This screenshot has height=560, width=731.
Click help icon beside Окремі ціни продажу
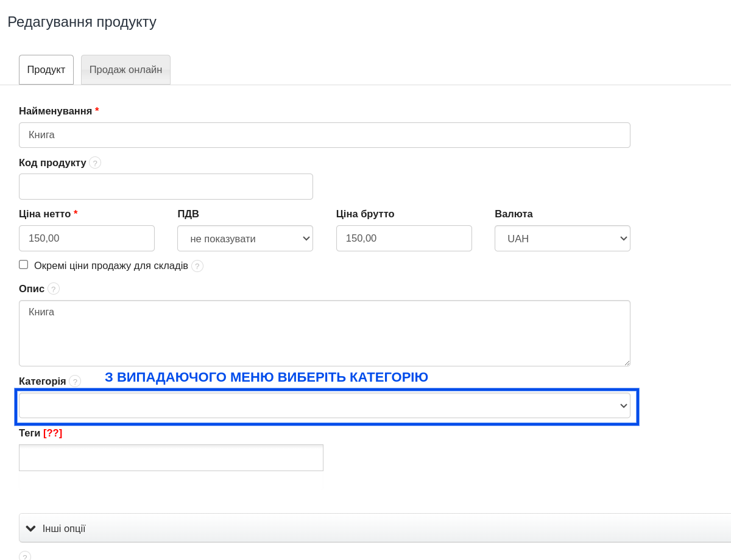[197, 266]
